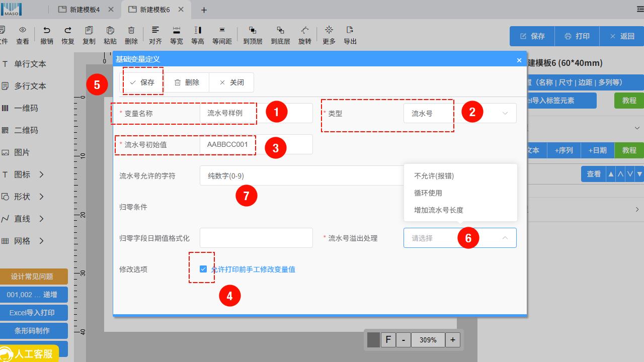
Task: Click the 保存 button in the dialog
Action: (x=142, y=82)
